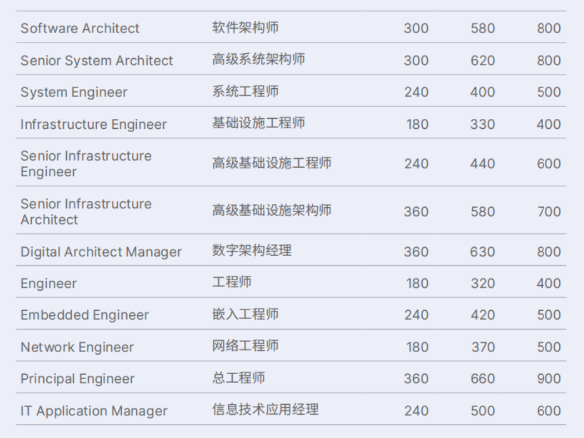Viewport: 584px width, 438px height.
Task: Select the 700 value for Senior Infrastructure Architect
Action: [549, 212]
